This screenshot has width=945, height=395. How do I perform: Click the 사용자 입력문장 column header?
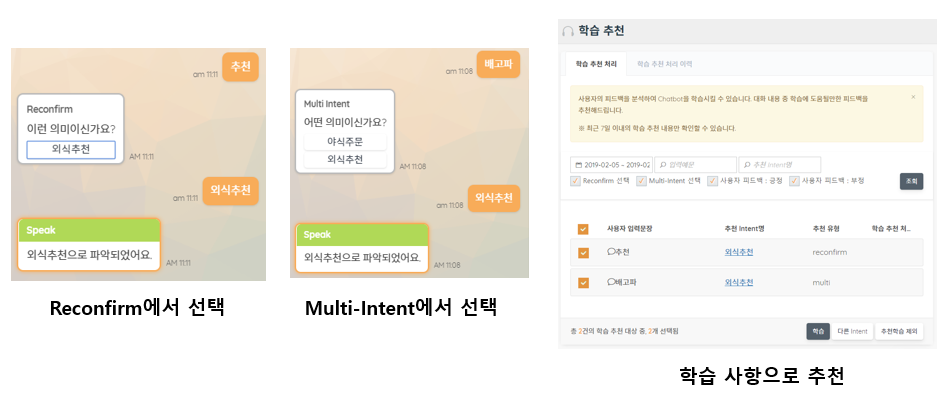pyautogui.click(x=629, y=229)
